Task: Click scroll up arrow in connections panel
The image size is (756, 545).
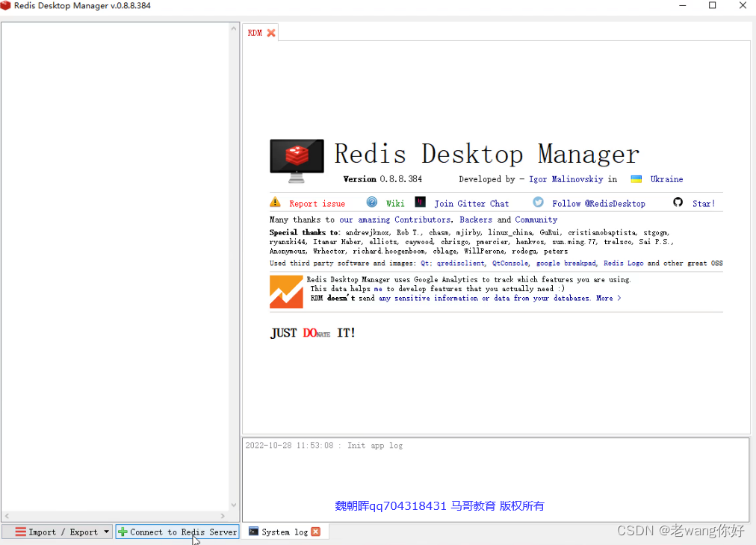Action: pyautogui.click(x=233, y=28)
